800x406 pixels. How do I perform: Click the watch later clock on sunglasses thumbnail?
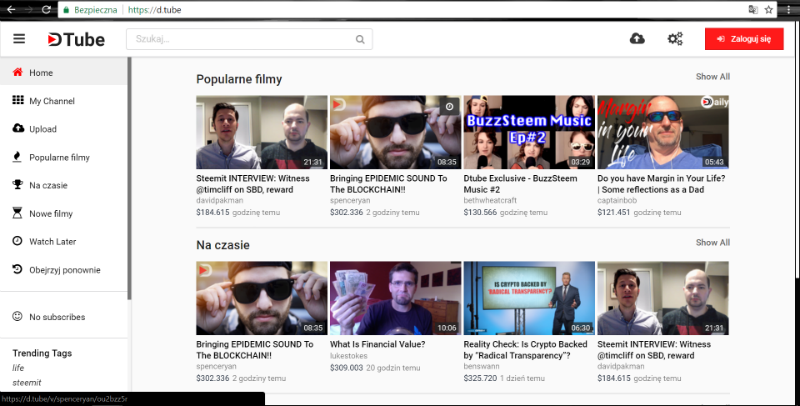[x=449, y=107]
